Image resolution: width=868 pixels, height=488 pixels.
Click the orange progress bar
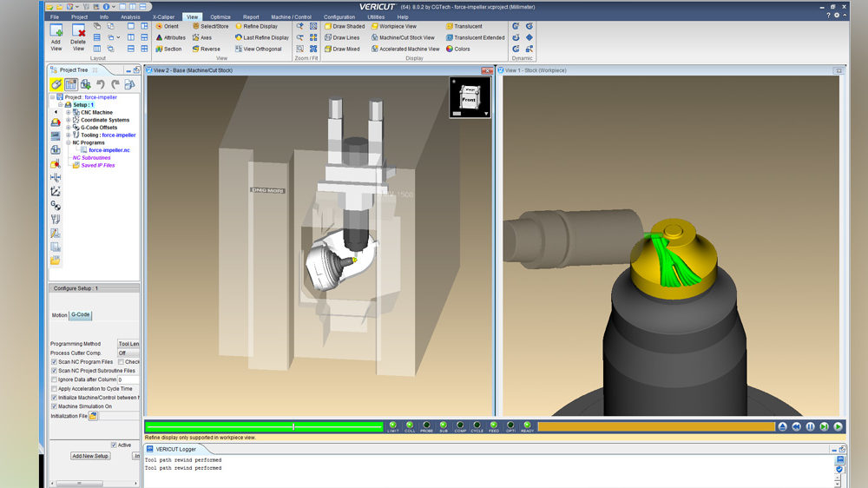[x=656, y=426]
